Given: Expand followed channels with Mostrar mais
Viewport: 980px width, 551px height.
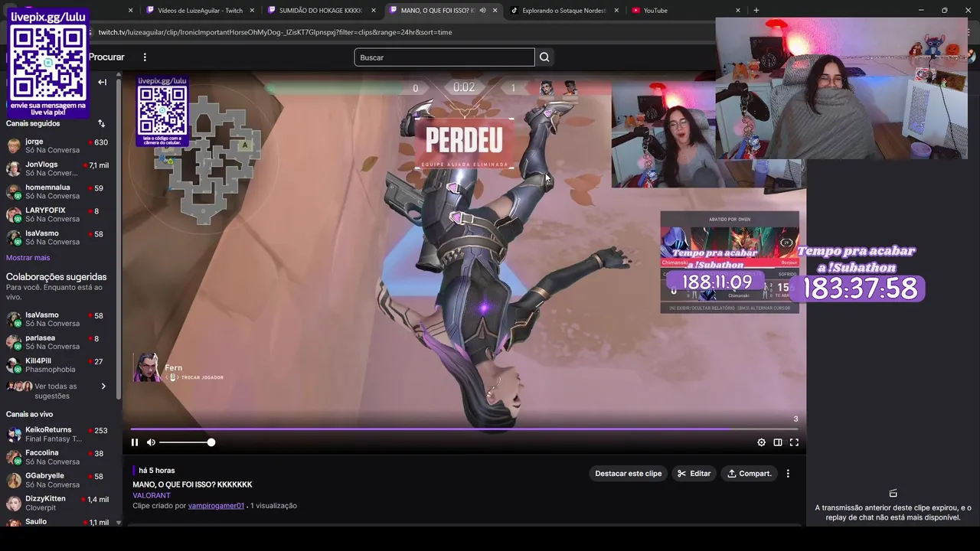Looking at the screenshot, I should click(28, 258).
